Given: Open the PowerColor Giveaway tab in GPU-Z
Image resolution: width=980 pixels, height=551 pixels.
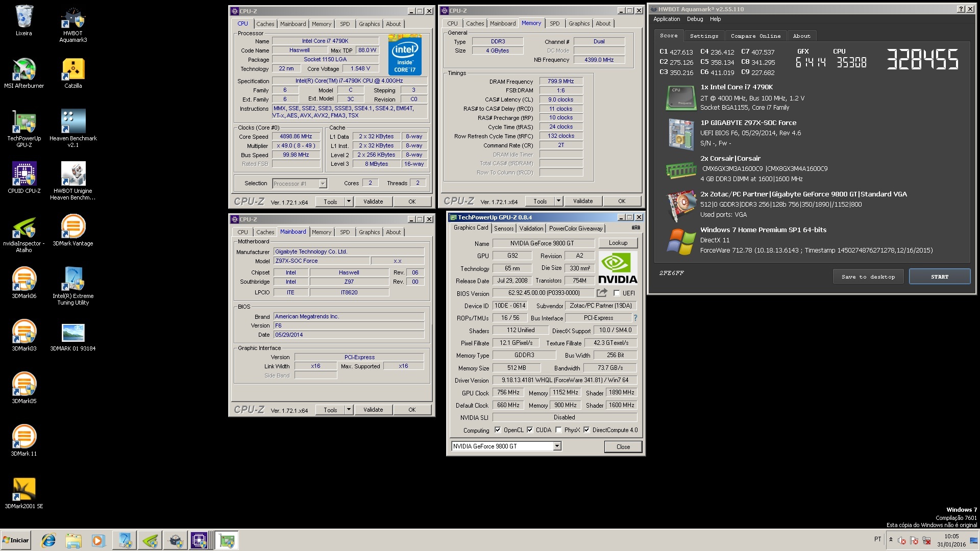Looking at the screenshot, I should click(x=576, y=229).
